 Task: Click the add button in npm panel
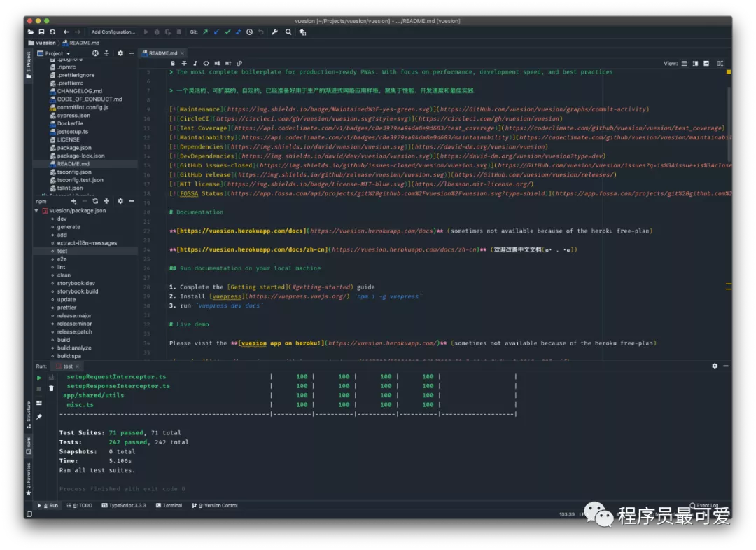click(x=73, y=201)
